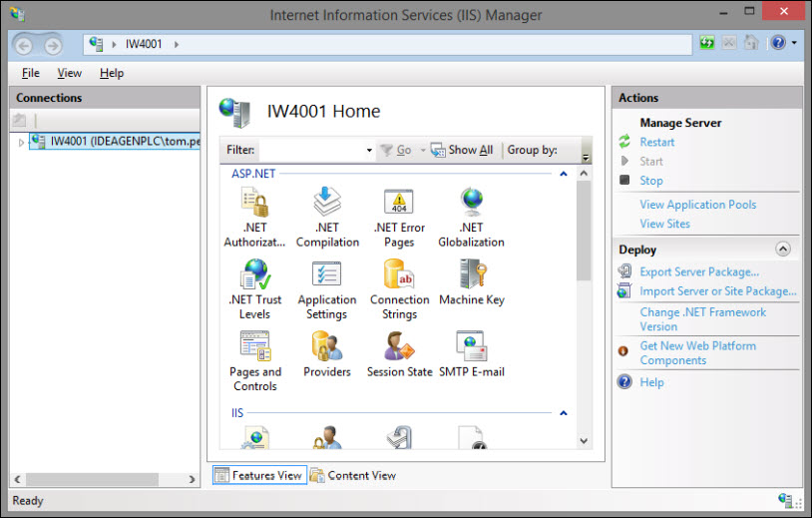Click the feature list scroll down arrow
Screen dimensions: 812x518
pyautogui.click(x=584, y=441)
